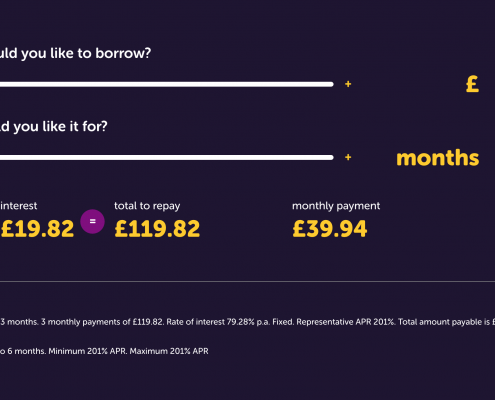Click the '3 monthly payments of £119.82' text
This screenshot has height=400, width=495.
click(x=102, y=322)
